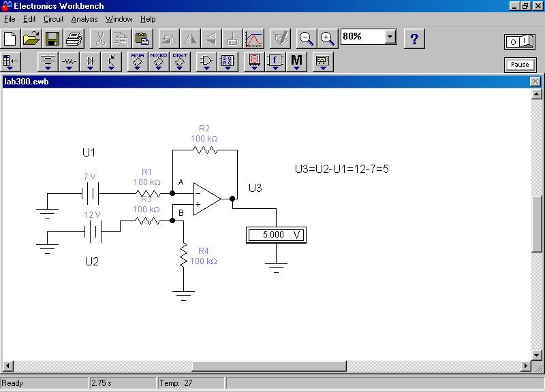This screenshot has height=392, width=545.
Task: Open Controls parts bin
Action: [x=275, y=62]
